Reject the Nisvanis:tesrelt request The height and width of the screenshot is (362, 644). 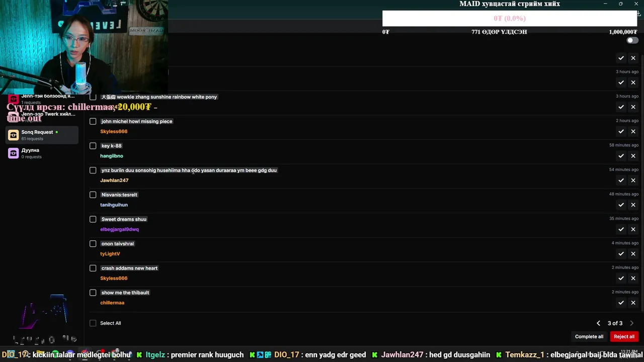[x=633, y=205]
